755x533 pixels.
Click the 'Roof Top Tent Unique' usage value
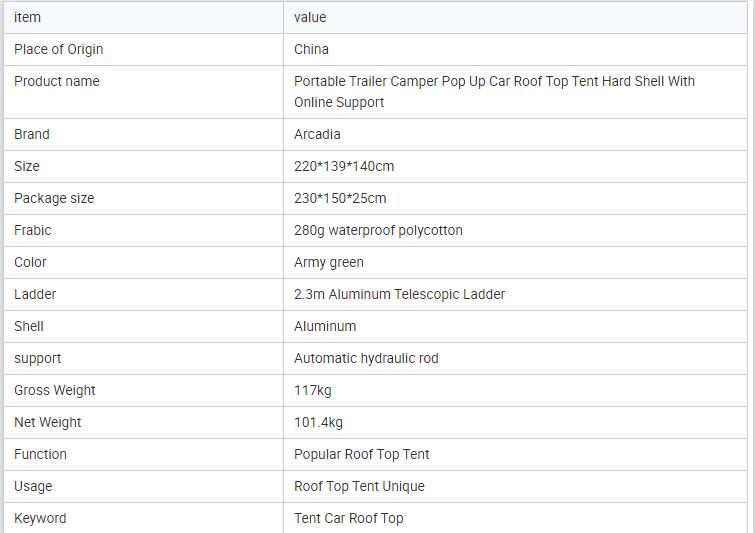[359, 486]
